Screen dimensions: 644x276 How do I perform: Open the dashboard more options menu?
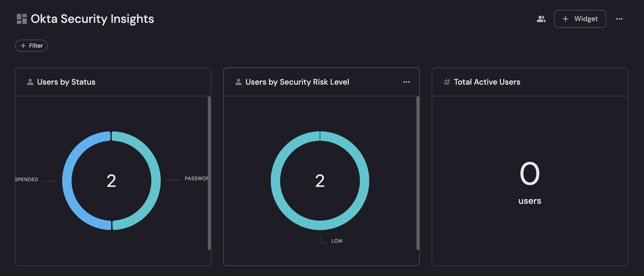[x=619, y=19]
